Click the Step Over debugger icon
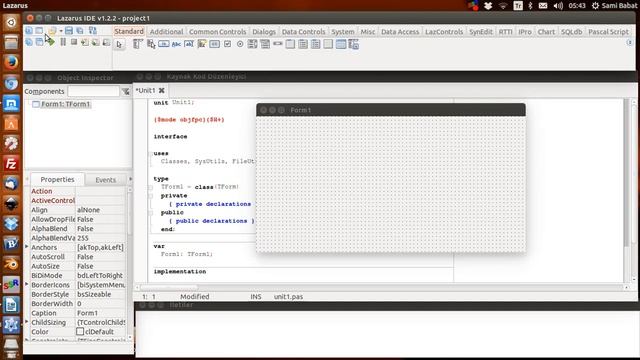 (x=95, y=42)
